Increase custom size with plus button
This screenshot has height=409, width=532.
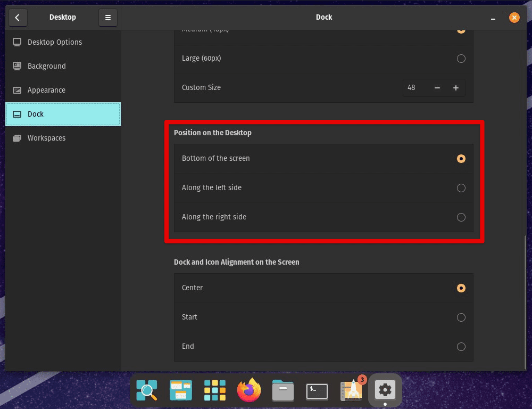pyautogui.click(x=456, y=88)
